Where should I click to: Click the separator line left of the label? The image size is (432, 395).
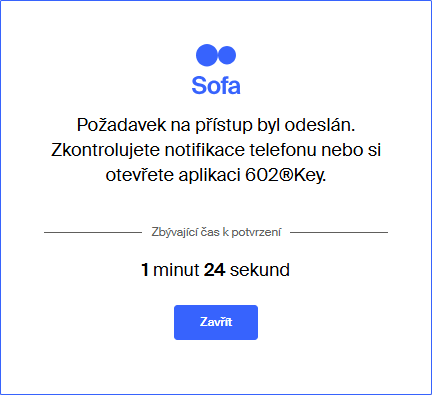click(x=93, y=232)
